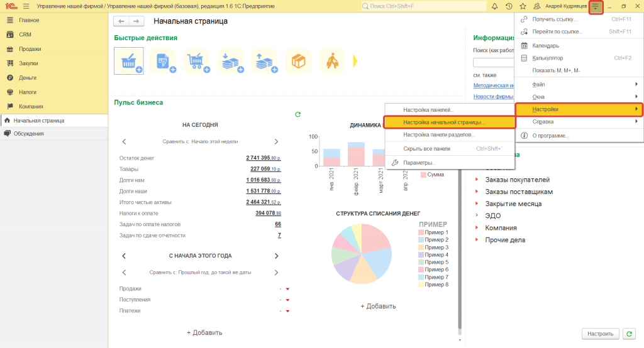The image size is (644, 348).
Task: Open favorites via the star icon
Action: point(523,6)
